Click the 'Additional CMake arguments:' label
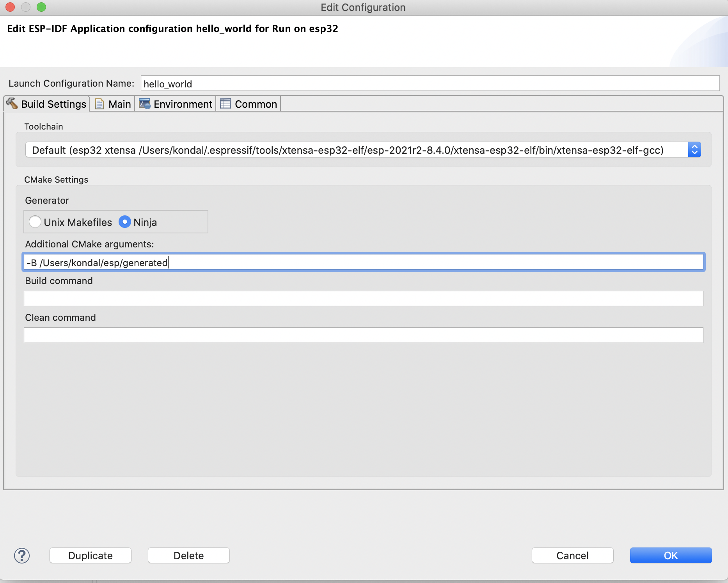The height and width of the screenshot is (583, 728). coord(89,244)
